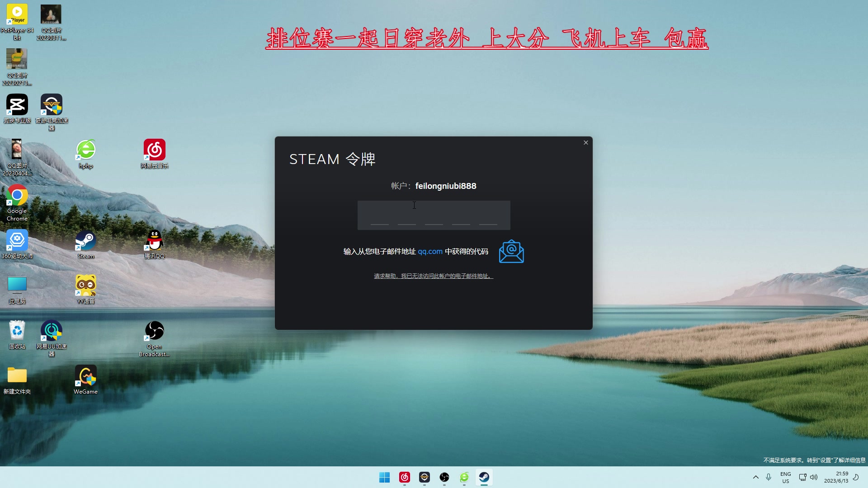
Task: Launch 奇游电竞加速器 desktop shortcut
Action: click(52, 112)
